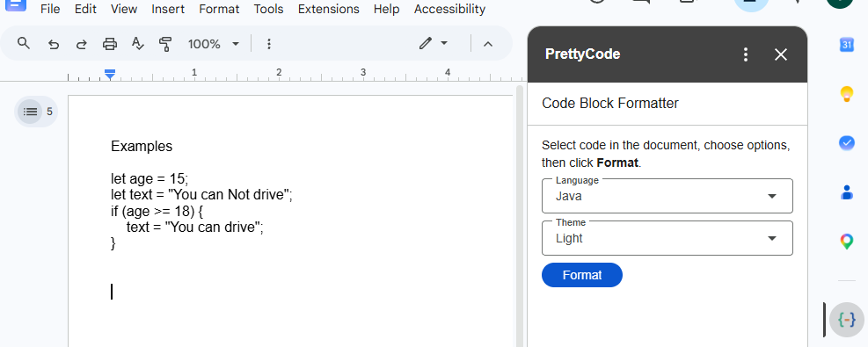The image size is (868, 347).
Task: Undo the last action
Action: tap(53, 44)
